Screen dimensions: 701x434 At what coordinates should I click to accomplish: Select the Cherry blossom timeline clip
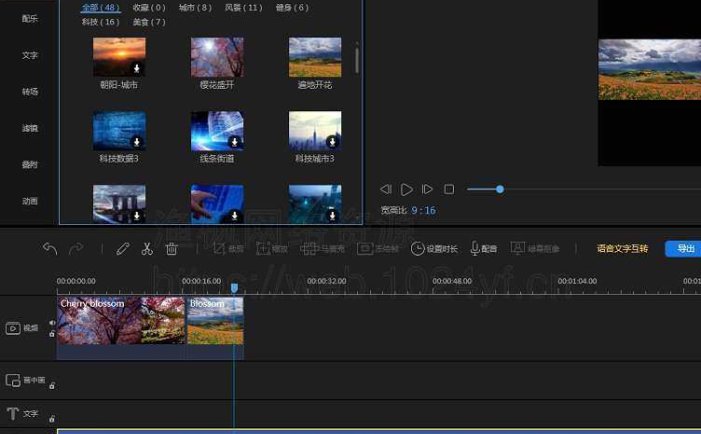[x=121, y=321]
